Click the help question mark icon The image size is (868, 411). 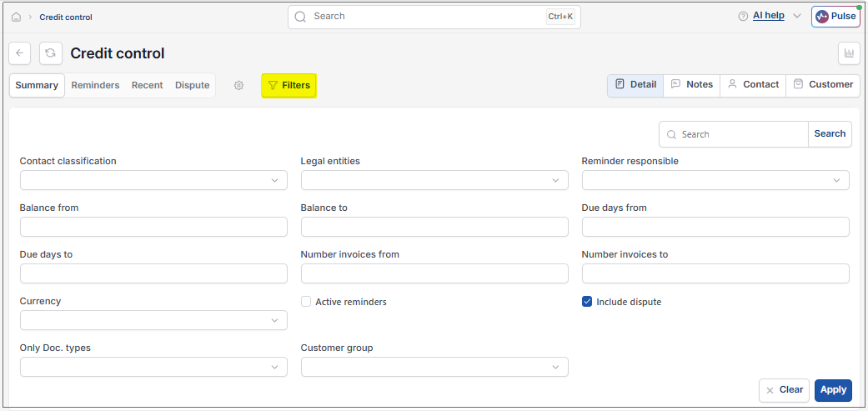pyautogui.click(x=743, y=17)
